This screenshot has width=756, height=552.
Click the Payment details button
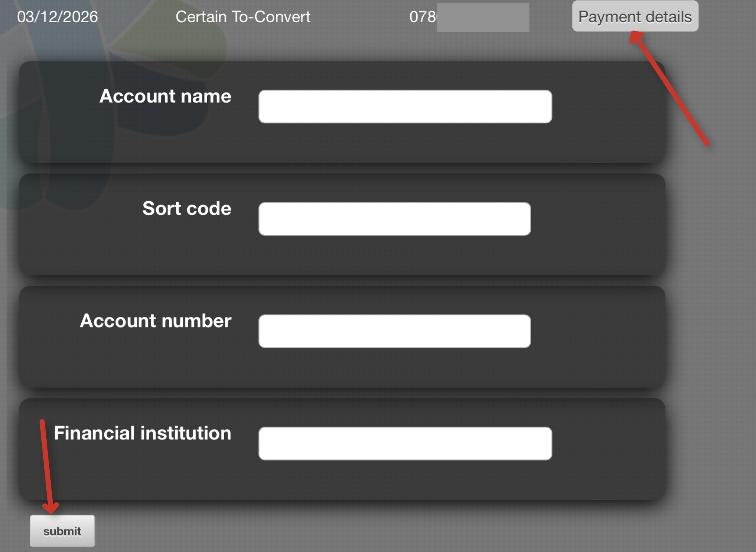635,17
